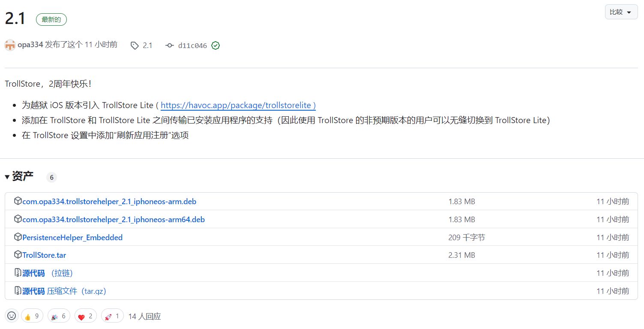Click the 最新的 latest badge
The width and height of the screenshot is (644, 329).
pos(51,19)
